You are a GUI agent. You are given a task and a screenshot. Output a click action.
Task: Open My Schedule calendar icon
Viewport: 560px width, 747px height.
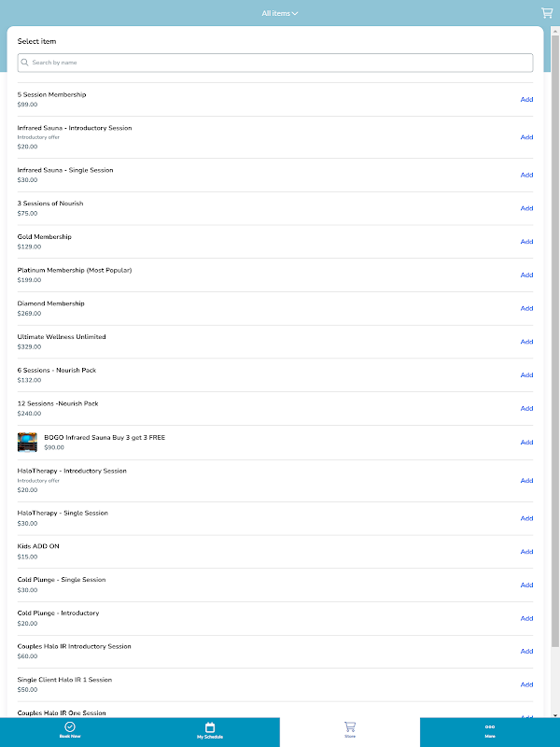coord(210,726)
